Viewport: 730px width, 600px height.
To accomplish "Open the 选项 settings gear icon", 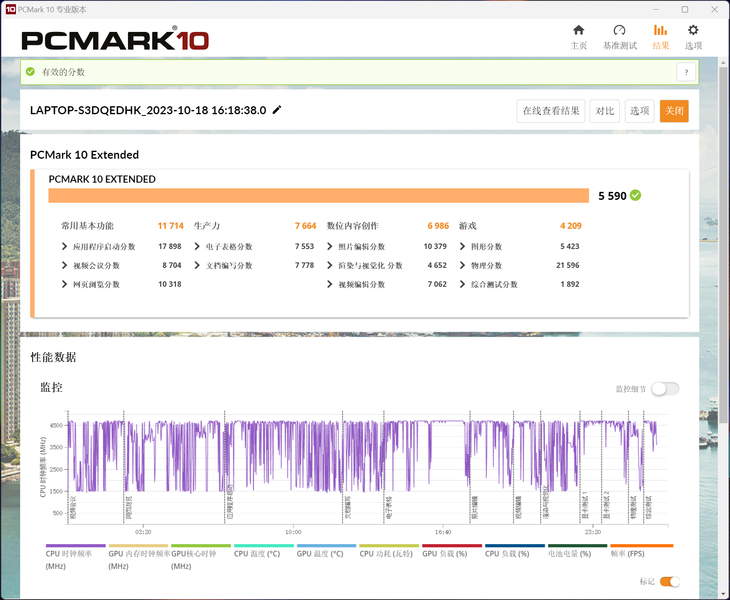I will tap(693, 31).
